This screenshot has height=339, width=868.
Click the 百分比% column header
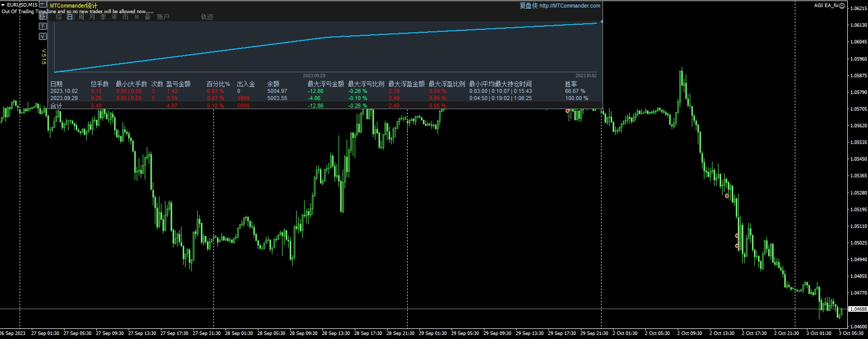tap(218, 84)
